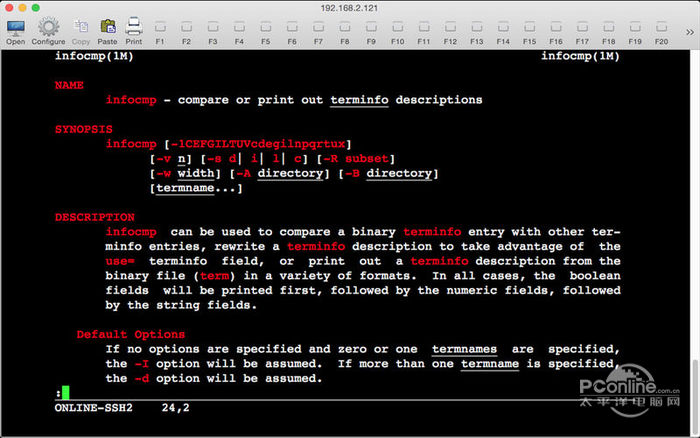700x438 pixels.
Task: Click the NAME section heading
Action: pos(69,85)
